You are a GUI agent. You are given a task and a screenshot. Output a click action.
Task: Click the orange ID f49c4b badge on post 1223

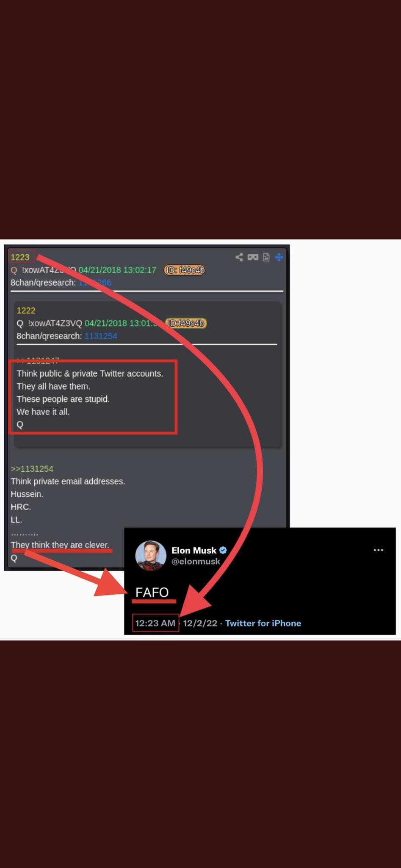pos(185,270)
